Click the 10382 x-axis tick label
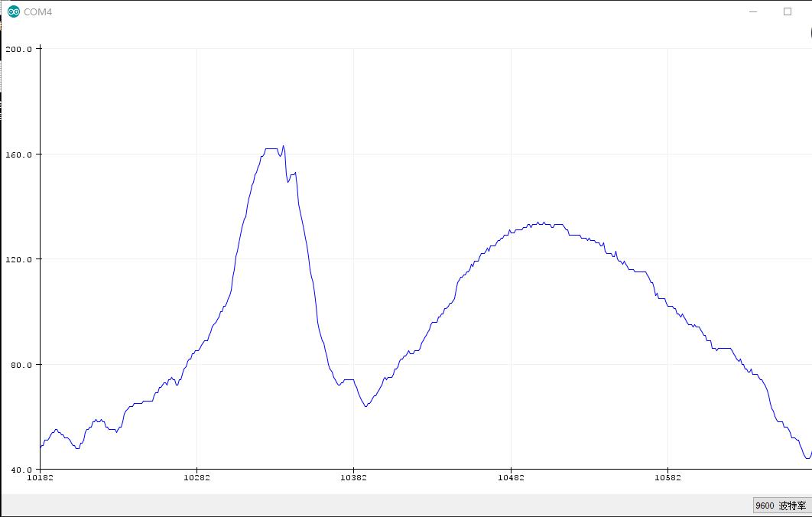Screen dimensions: 812x517 (x=354, y=478)
